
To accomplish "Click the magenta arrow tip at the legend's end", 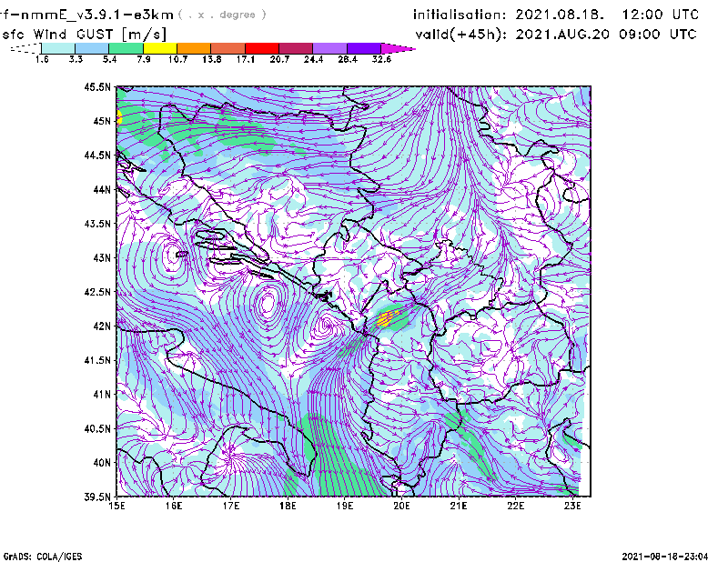I will [x=399, y=47].
